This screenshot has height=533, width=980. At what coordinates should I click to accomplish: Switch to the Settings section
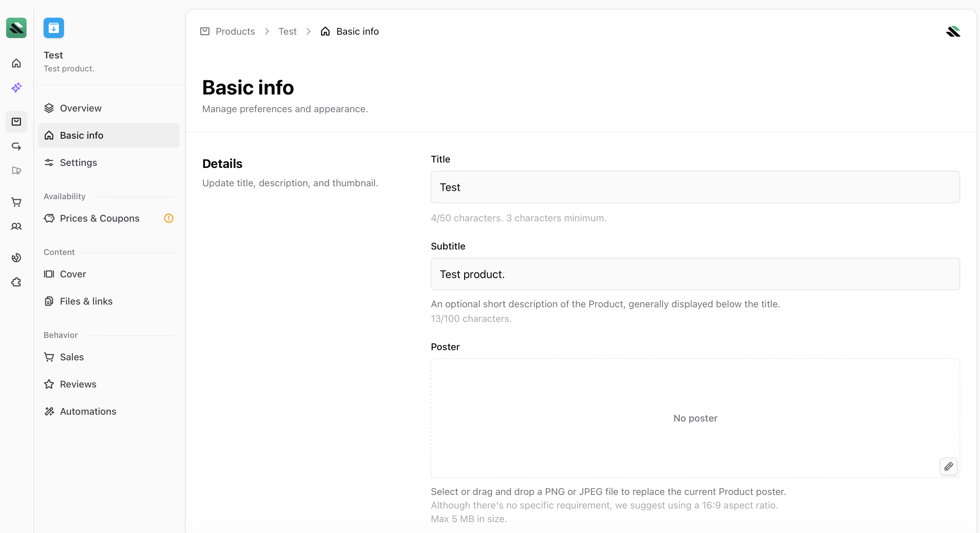(78, 163)
